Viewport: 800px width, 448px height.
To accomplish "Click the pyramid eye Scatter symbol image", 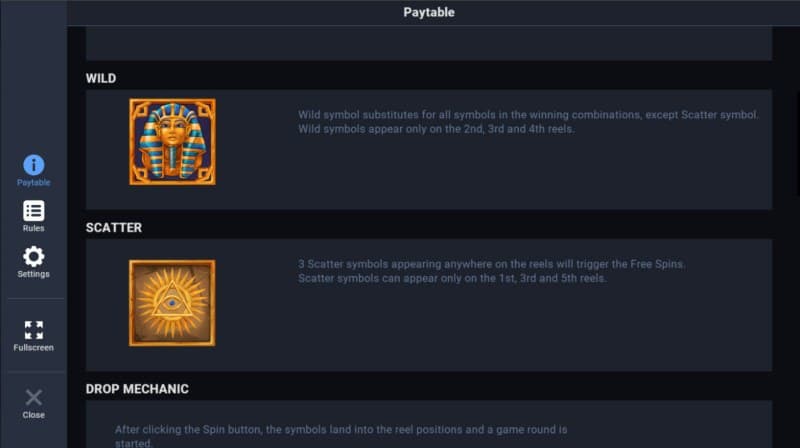I will click(x=172, y=303).
